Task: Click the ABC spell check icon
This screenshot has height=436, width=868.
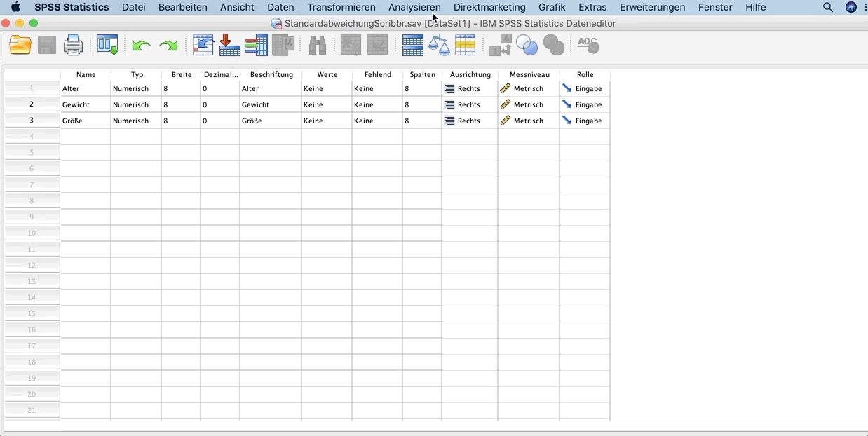Action: [588, 46]
